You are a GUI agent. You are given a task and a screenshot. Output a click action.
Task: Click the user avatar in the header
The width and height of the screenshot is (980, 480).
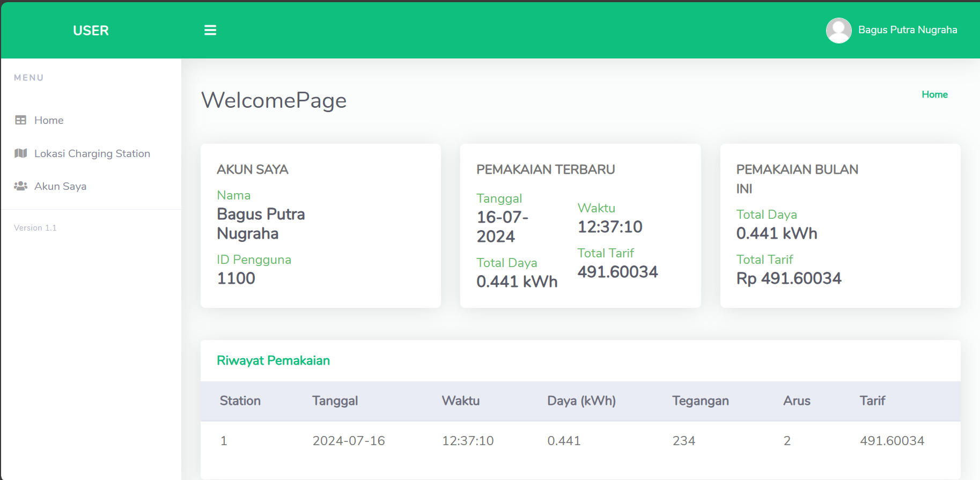[838, 30]
